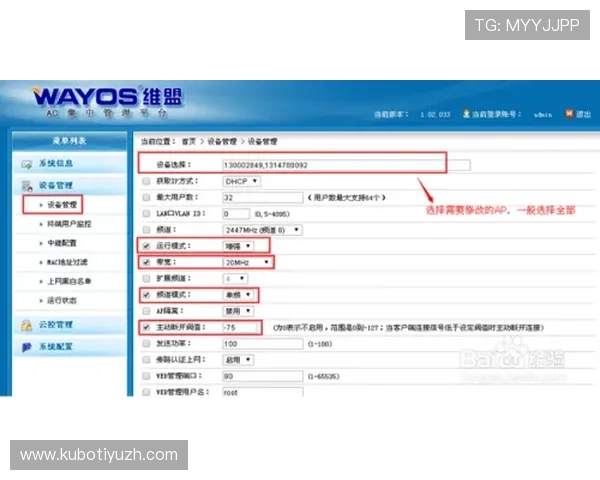Enable the WEB管理端口 checkbox

click(146, 376)
